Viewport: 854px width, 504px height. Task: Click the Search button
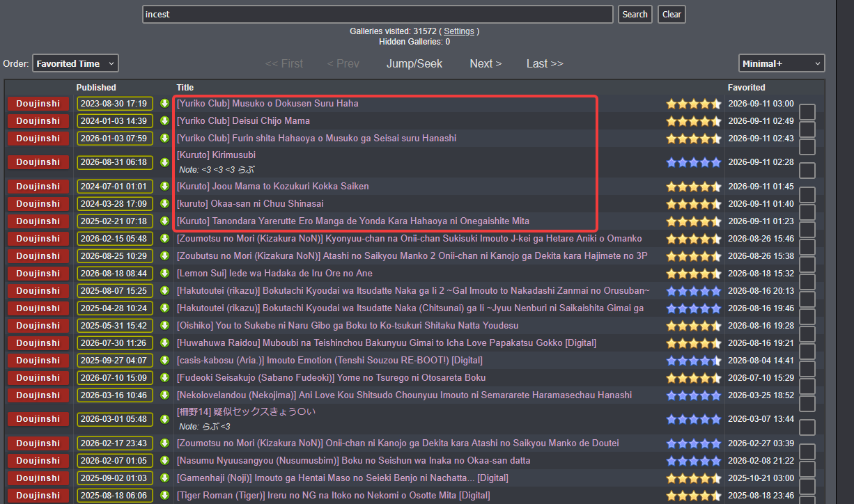click(x=635, y=14)
